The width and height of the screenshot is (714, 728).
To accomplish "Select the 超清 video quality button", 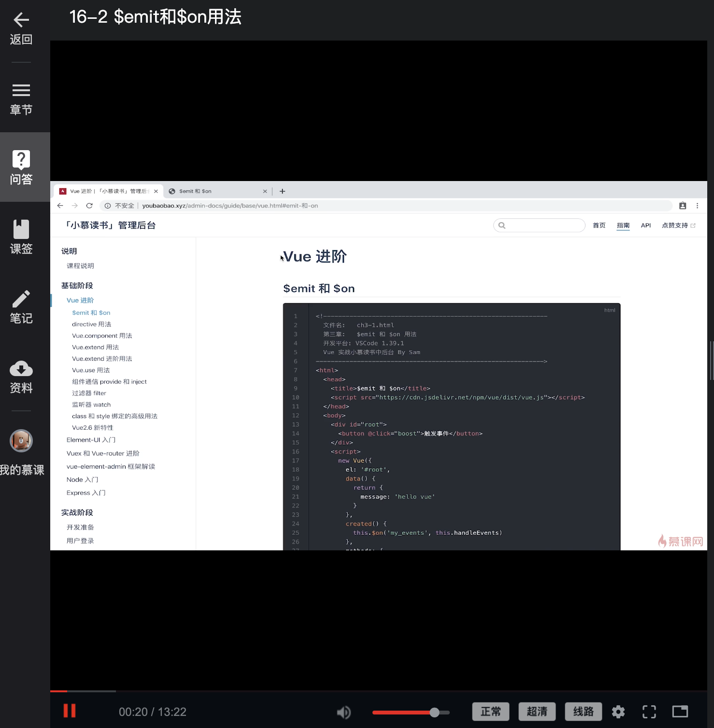I will coord(537,711).
